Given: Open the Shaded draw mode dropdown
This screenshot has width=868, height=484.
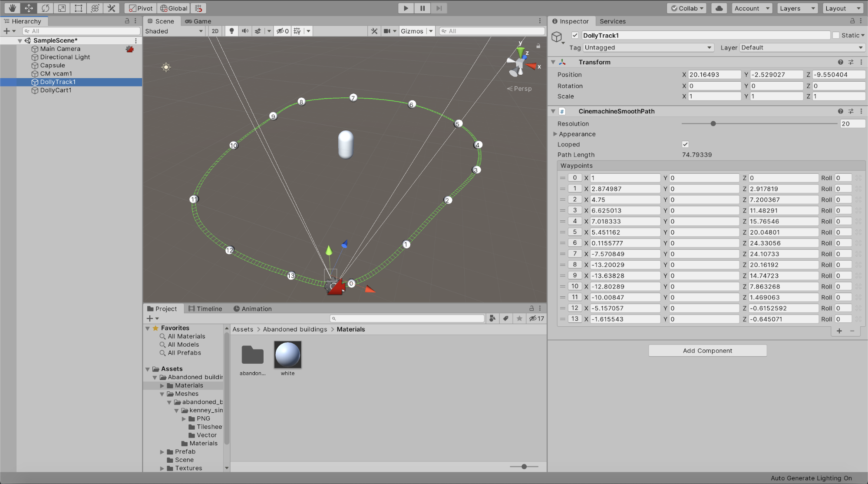Looking at the screenshot, I should [x=174, y=31].
